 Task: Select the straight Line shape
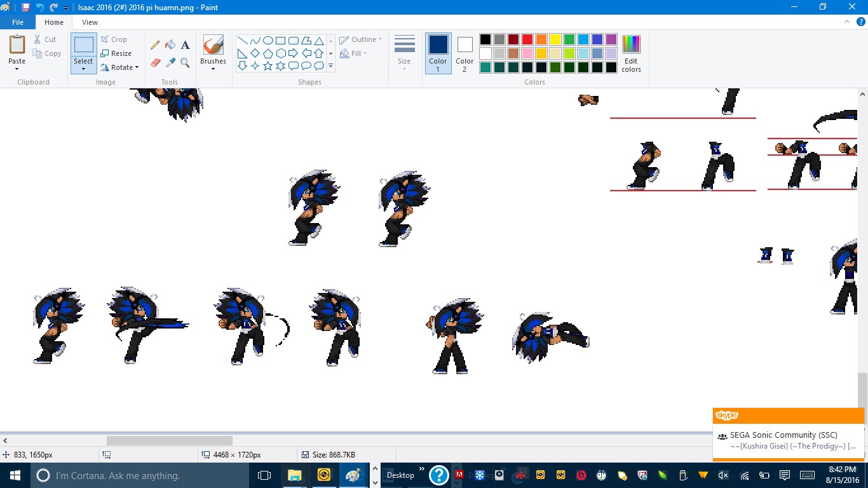(x=242, y=40)
